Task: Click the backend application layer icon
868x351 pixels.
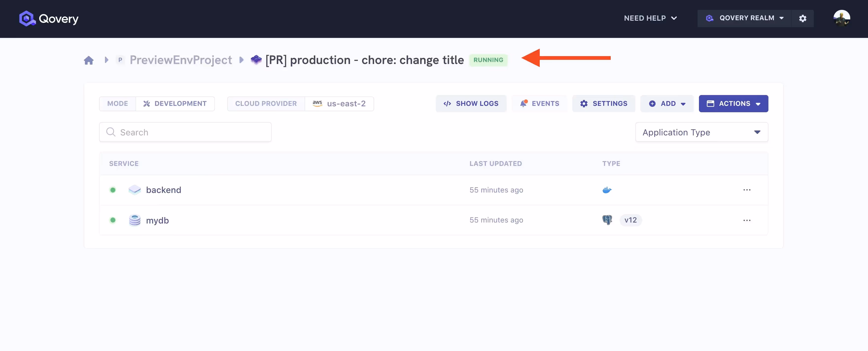Action: (135, 190)
